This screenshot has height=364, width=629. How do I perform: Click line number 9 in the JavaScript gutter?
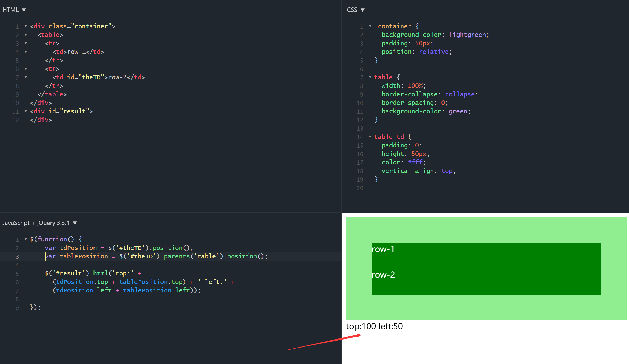[x=17, y=308]
